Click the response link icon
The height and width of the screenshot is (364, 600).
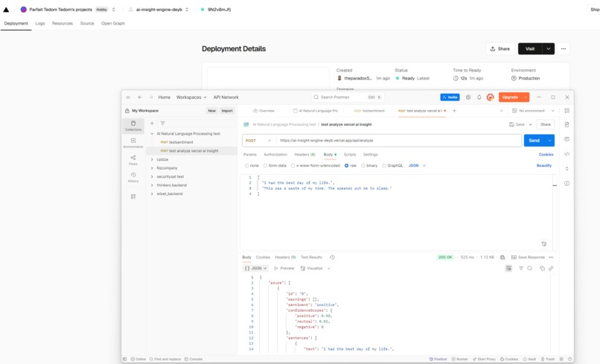551,268
